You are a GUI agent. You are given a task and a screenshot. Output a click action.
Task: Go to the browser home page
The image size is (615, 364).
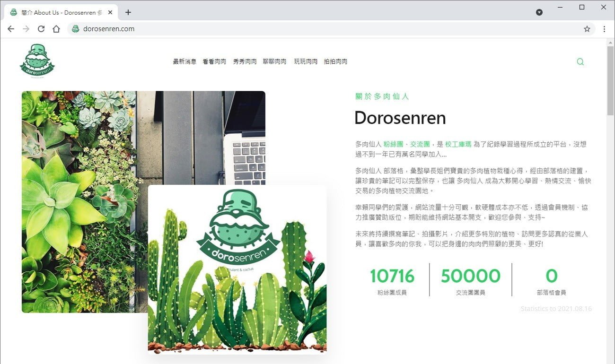coord(56,29)
